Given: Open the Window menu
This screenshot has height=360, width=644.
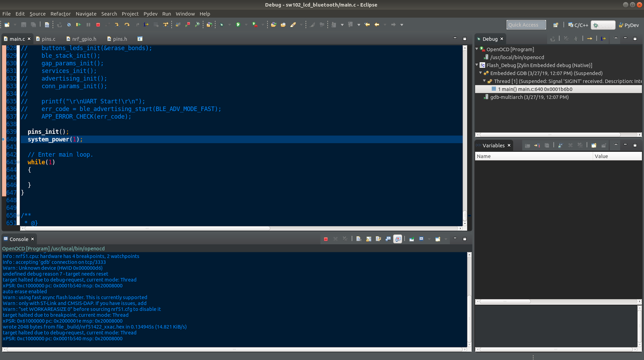Looking at the screenshot, I should click(185, 14).
